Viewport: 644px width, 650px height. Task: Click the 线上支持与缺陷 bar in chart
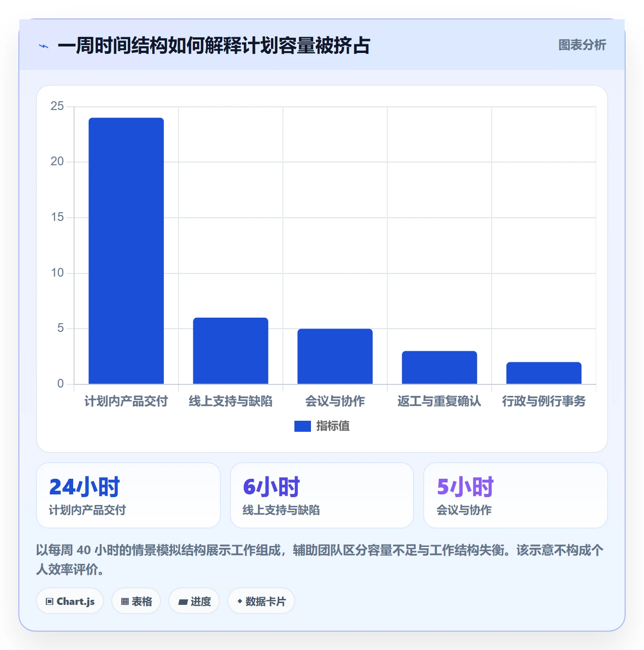230,351
